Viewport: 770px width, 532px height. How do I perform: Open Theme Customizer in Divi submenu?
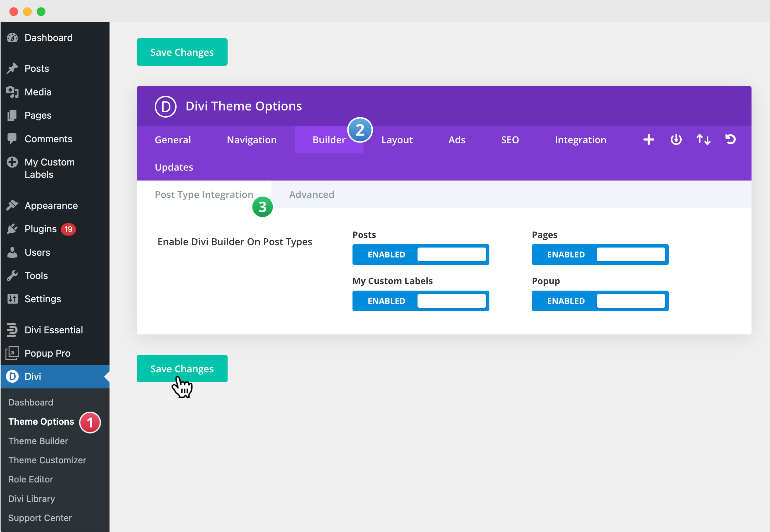(x=47, y=460)
